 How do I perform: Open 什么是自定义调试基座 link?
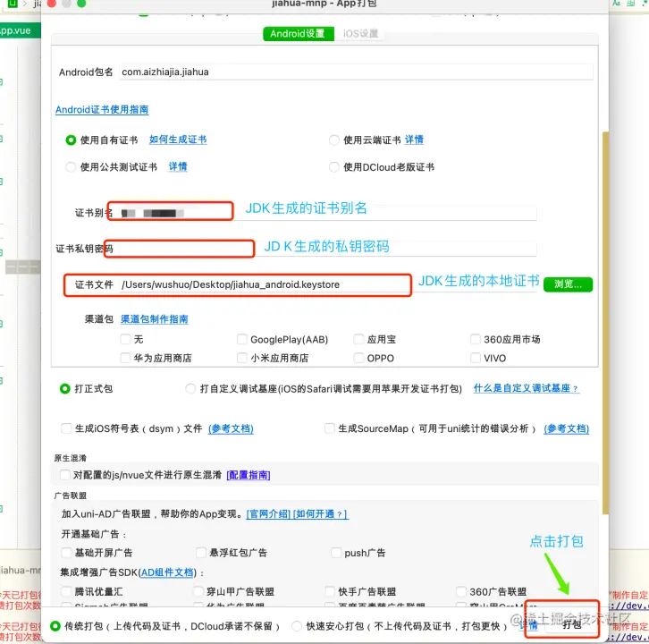(526, 388)
